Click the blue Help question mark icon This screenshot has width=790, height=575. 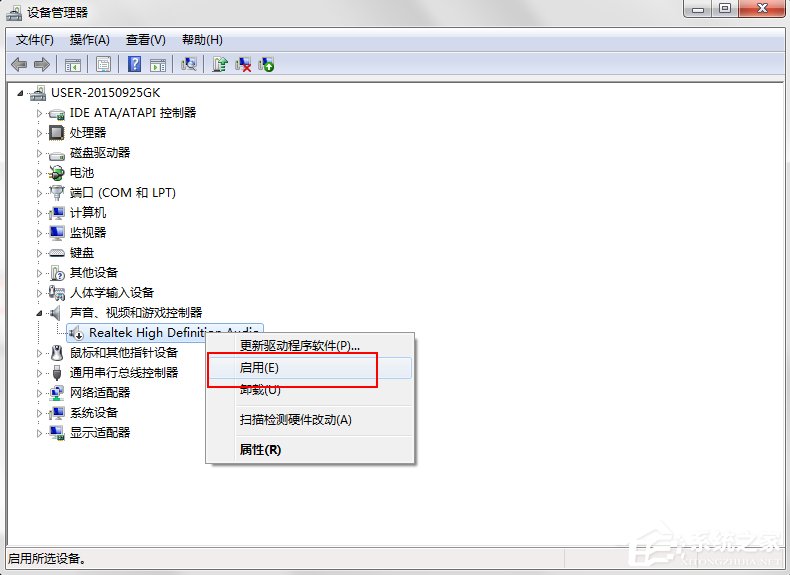(x=134, y=64)
